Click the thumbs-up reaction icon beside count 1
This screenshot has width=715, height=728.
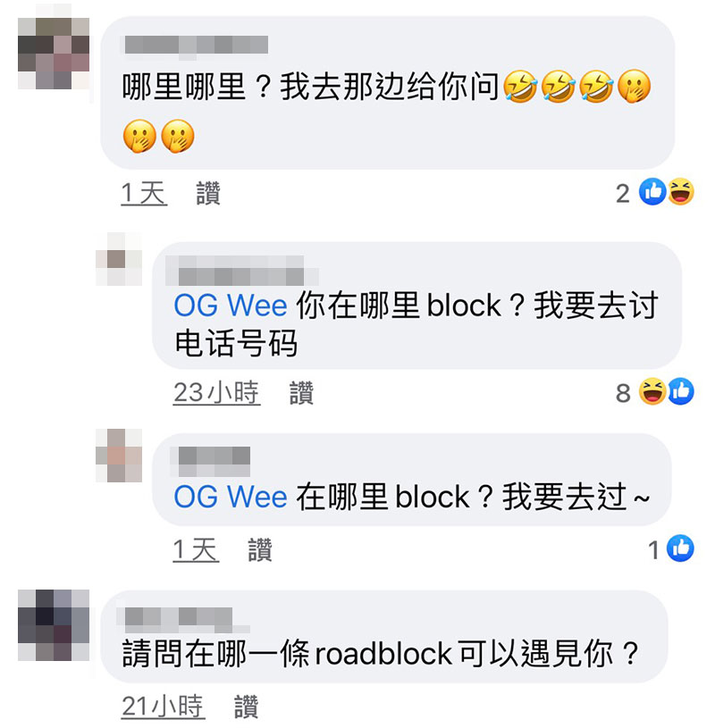point(681,548)
